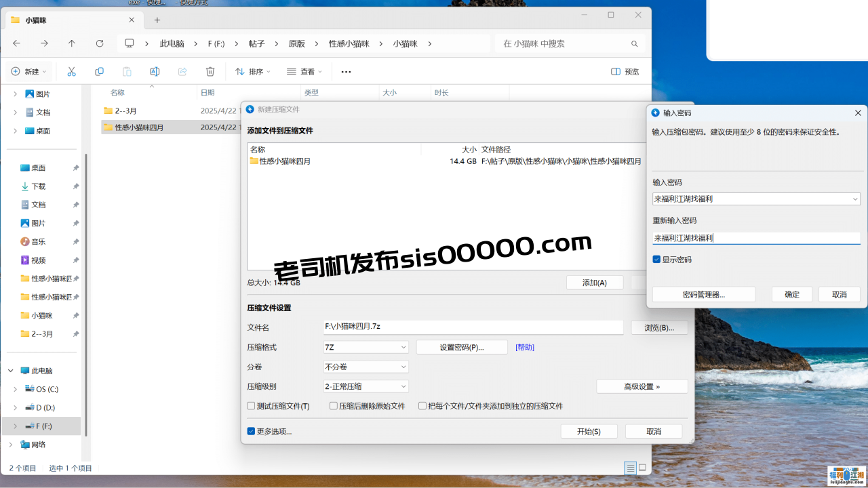Viewport: 868px width, 488px height.
Task: Click the Cut scissors icon in toolbar
Action: 71,72
